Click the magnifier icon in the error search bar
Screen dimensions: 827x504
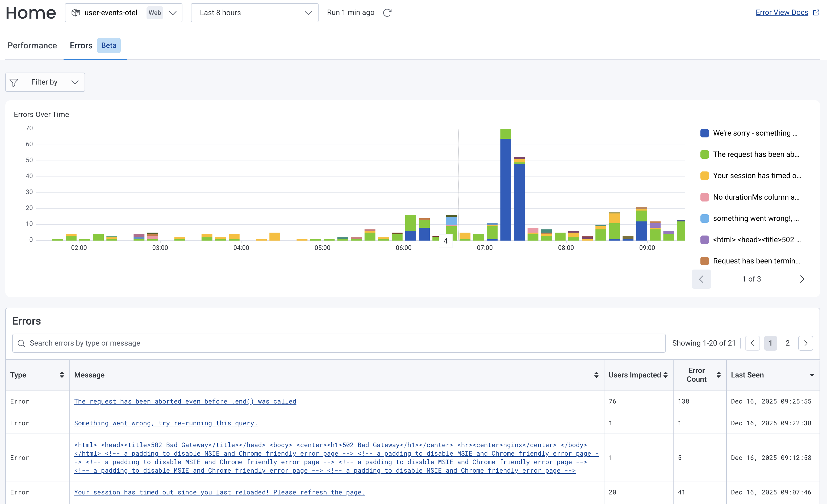point(21,343)
